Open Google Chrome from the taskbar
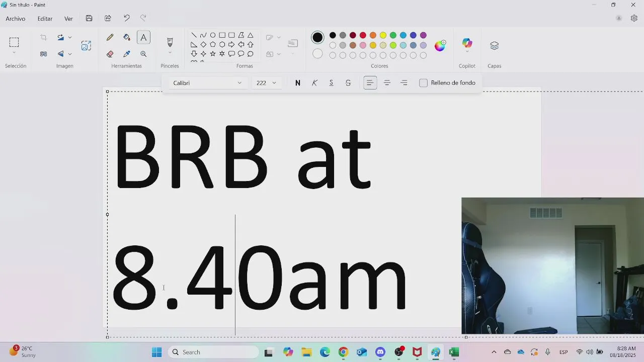This screenshot has height=362, width=644. click(x=343, y=352)
